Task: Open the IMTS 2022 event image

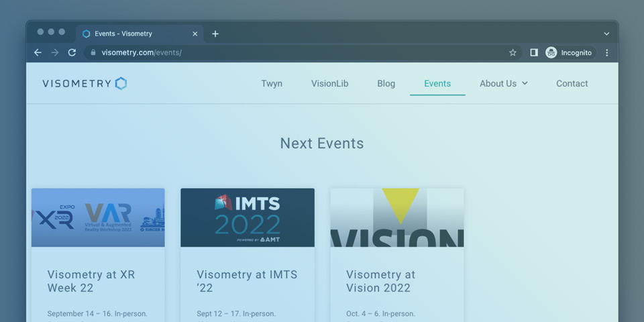Action: click(248, 217)
